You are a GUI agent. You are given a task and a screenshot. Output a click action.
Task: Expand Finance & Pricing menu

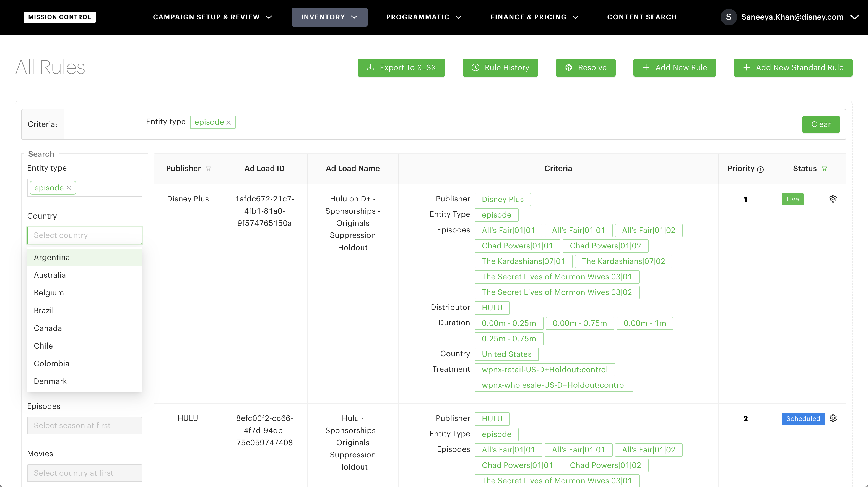[x=534, y=17]
